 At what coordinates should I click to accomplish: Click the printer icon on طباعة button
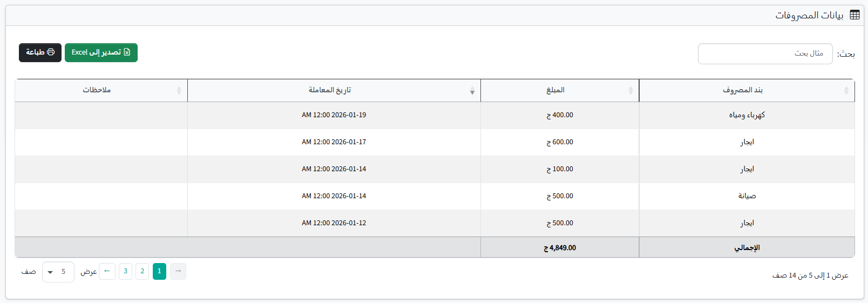point(51,52)
